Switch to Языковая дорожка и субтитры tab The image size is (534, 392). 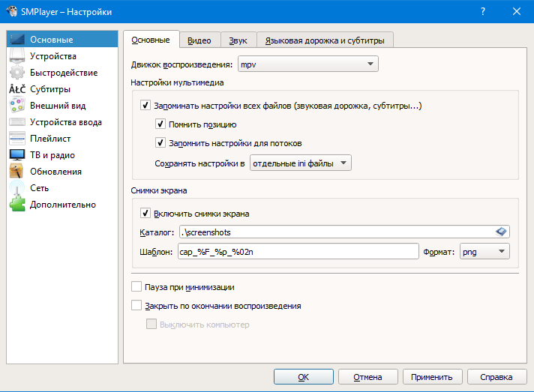pos(325,40)
